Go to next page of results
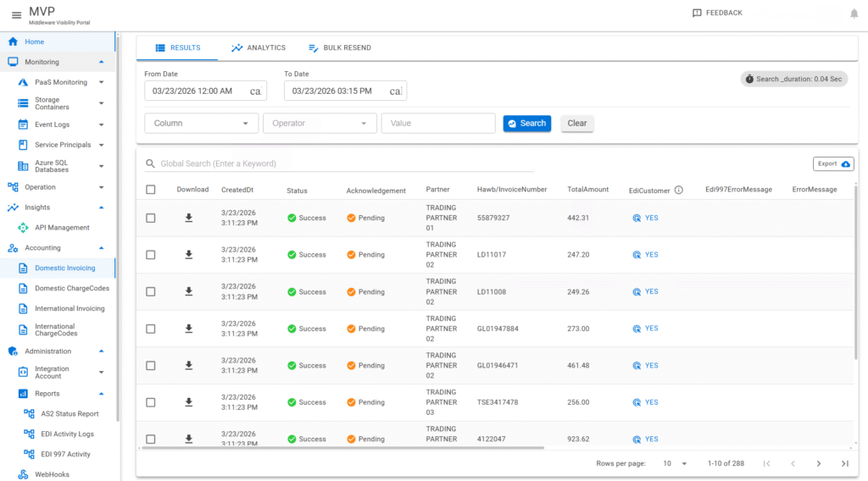The width and height of the screenshot is (868, 481). pos(819,463)
